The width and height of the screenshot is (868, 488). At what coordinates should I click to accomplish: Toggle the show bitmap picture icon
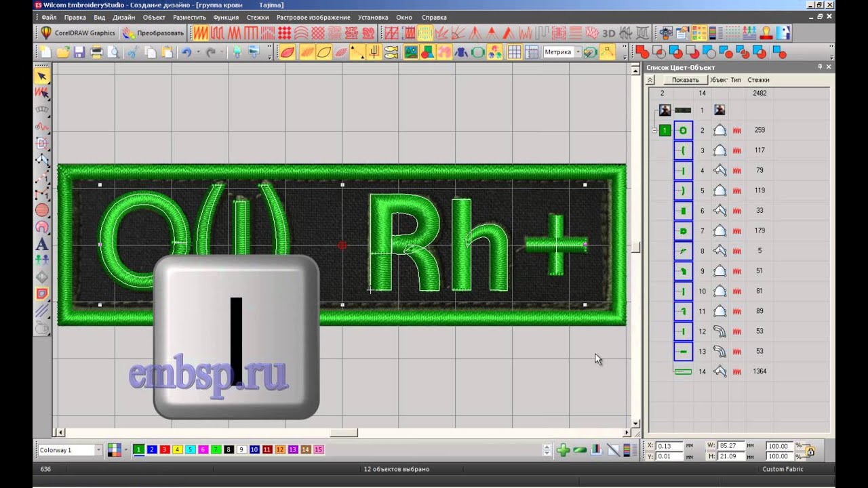pos(411,52)
